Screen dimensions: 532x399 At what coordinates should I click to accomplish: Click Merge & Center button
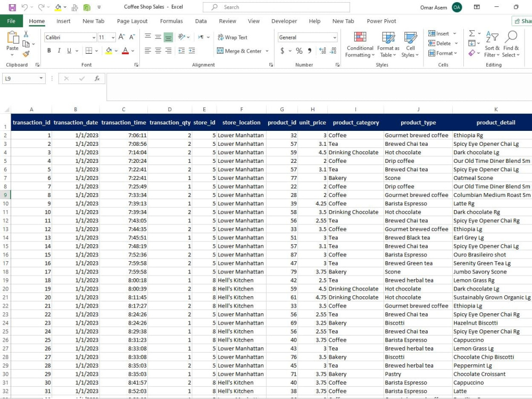tap(239, 51)
